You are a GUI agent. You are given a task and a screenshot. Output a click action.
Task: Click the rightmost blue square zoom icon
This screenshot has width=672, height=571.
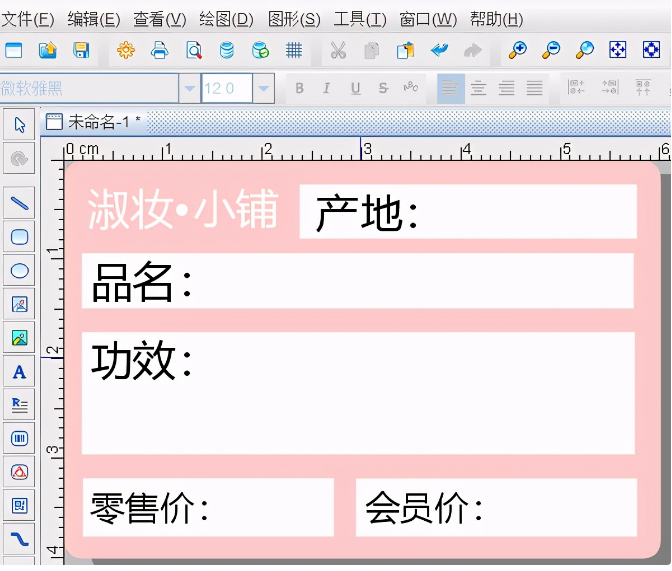tap(651, 50)
